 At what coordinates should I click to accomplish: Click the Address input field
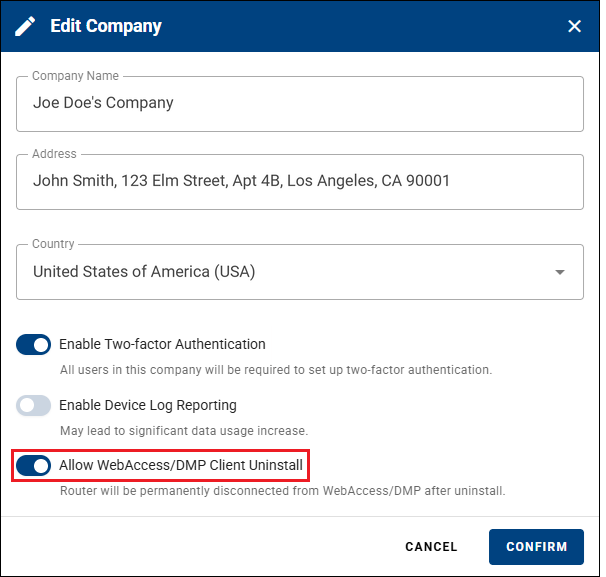click(300, 182)
